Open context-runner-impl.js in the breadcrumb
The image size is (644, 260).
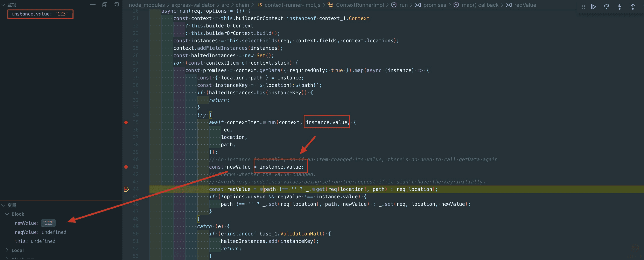[292, 5]
